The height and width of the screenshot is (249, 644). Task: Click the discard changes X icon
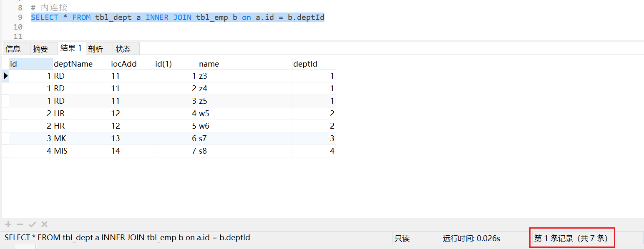point(44,224)
